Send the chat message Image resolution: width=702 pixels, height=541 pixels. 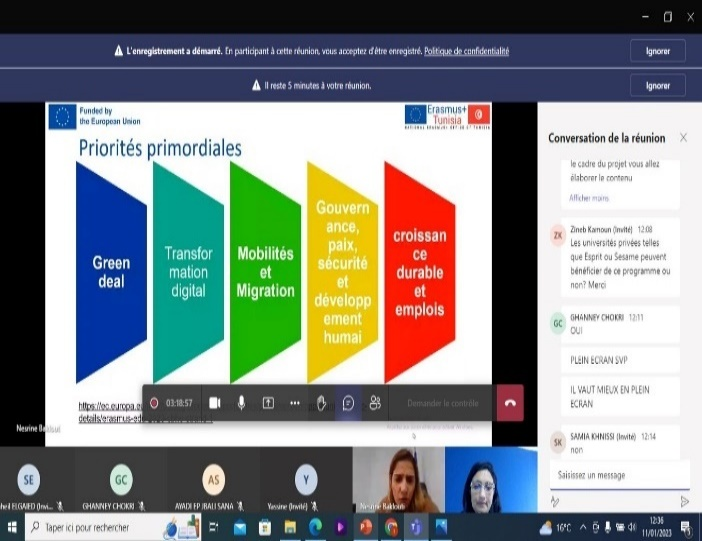coord(684,501)
